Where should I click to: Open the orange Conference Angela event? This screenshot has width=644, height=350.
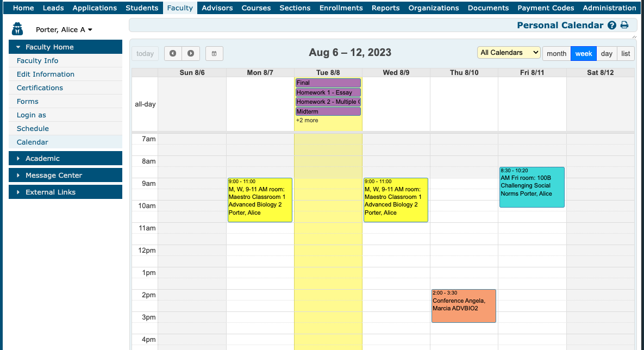click(x=464, y=305)
